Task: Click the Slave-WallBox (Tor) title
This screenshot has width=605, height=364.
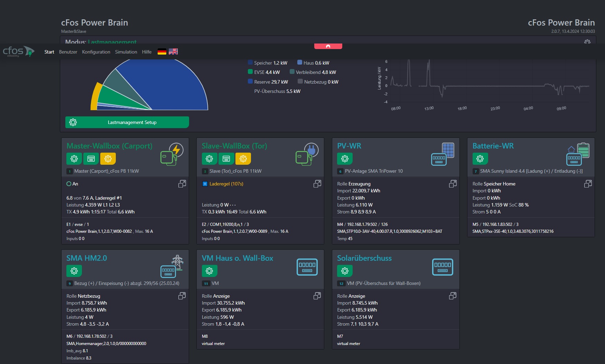Action: [x=234, y=146]
